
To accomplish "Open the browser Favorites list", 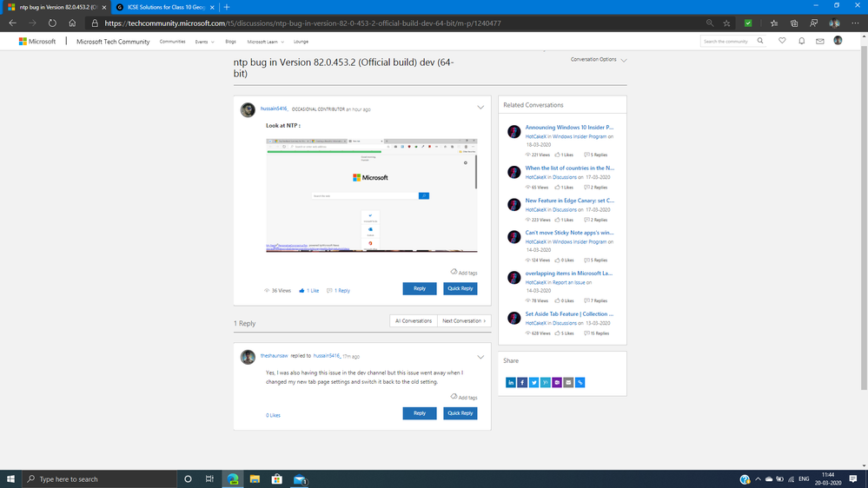I will (x=774, y=23).
